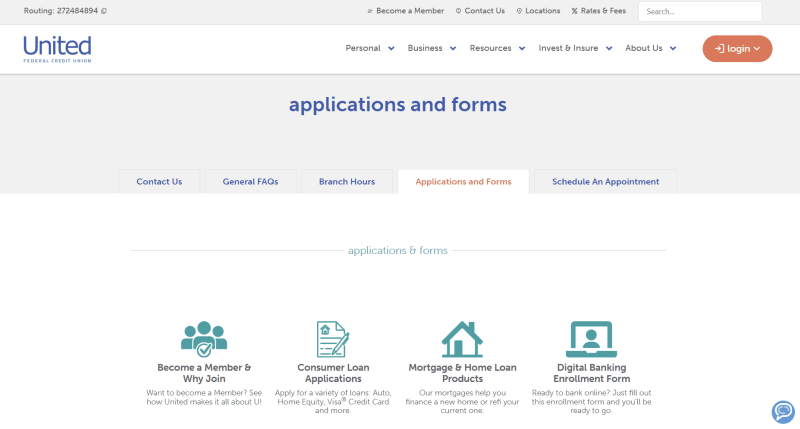Open the Personal navigation menu
This screenshot has height=429, width=800.
[363, 48]
